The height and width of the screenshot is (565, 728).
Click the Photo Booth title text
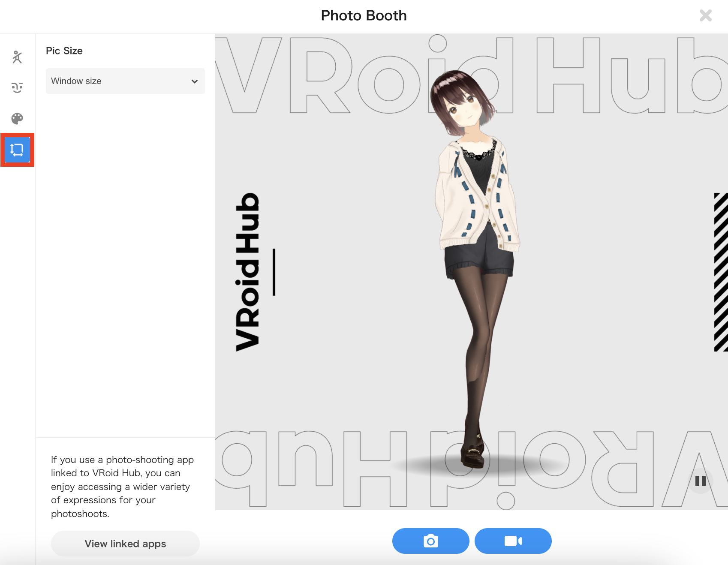coord(364,15)
